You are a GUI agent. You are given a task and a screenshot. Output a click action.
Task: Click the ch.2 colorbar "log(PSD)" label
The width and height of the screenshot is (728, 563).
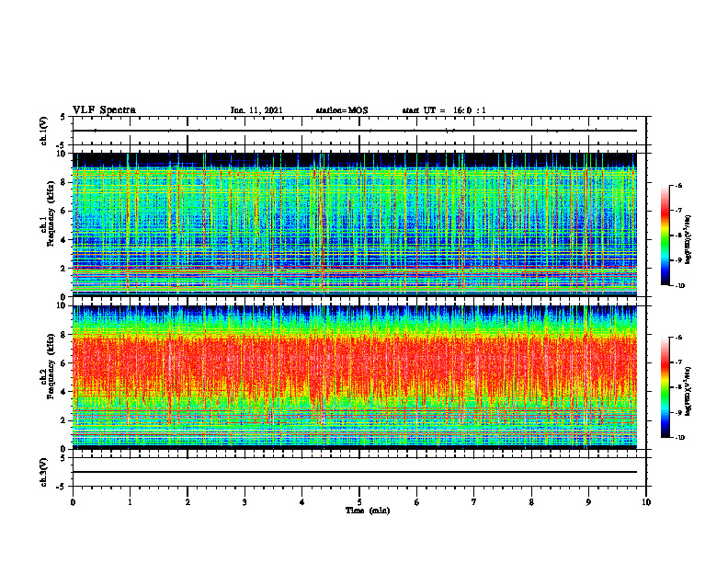click(688, 391)
